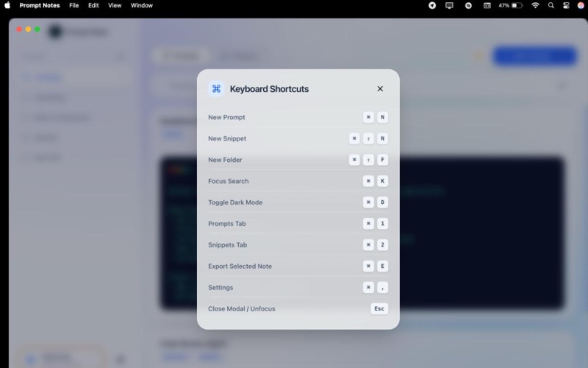Open Spotlight search from the menu bar
The image size is (588, 368).
pos(551,5)
